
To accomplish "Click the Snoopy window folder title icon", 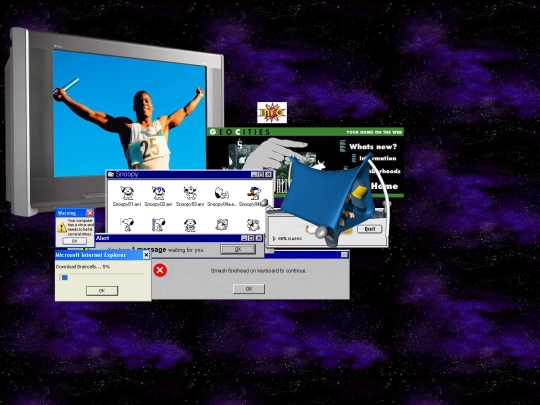I will click(111, 174).
